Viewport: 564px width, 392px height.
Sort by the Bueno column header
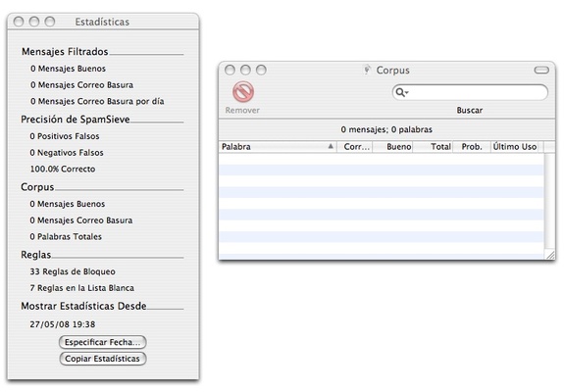[392, 147]
